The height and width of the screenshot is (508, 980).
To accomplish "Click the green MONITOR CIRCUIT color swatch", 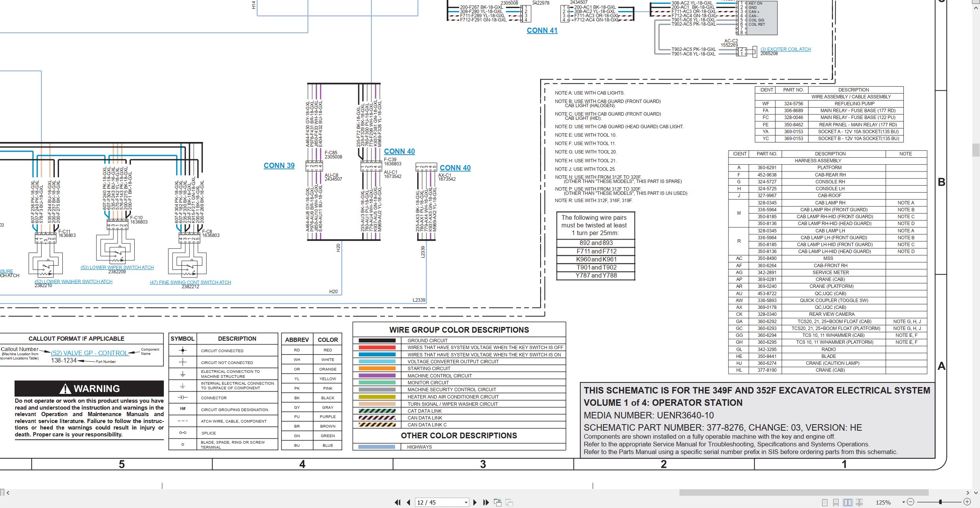I will pos(377,383).
